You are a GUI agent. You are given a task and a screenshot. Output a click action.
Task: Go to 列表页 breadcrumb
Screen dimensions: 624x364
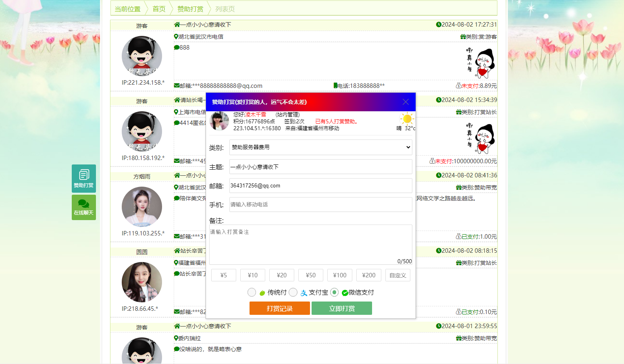pos(225,9)
